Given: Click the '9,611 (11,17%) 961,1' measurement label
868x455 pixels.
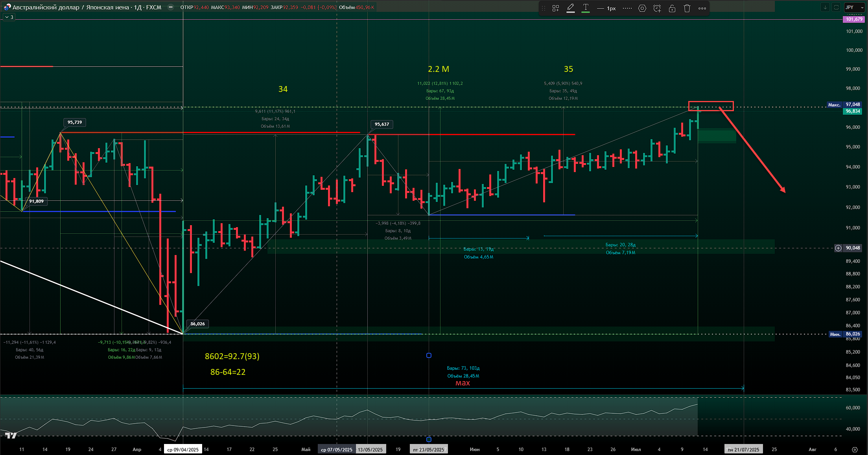Looking at the screenshot, I should [275, 111].
